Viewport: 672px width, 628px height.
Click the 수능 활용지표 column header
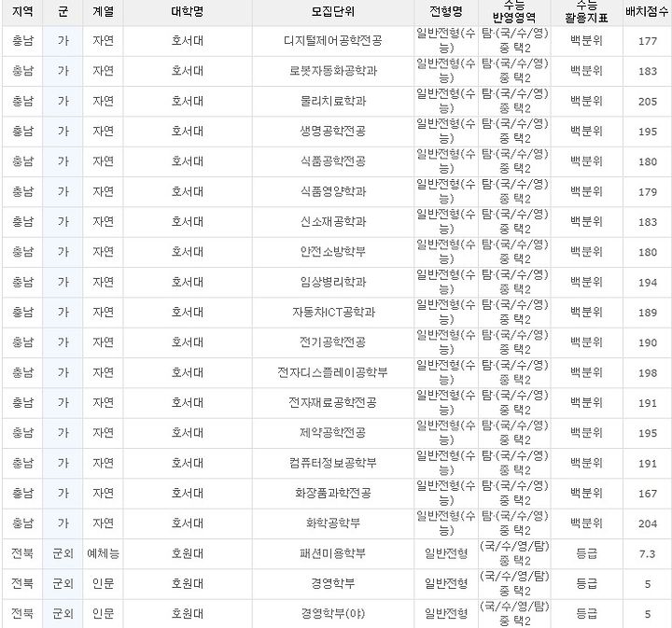coord(586,11)
